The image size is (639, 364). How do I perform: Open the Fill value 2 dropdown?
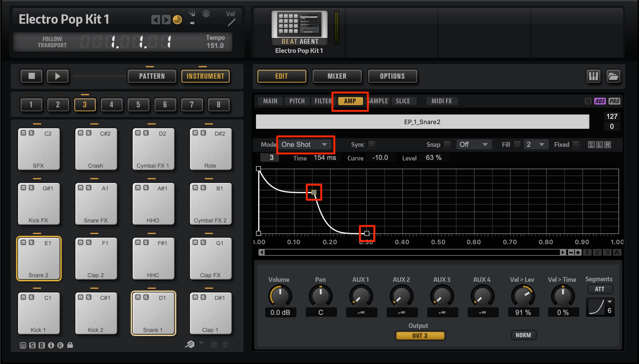click(x=536, y=144)
